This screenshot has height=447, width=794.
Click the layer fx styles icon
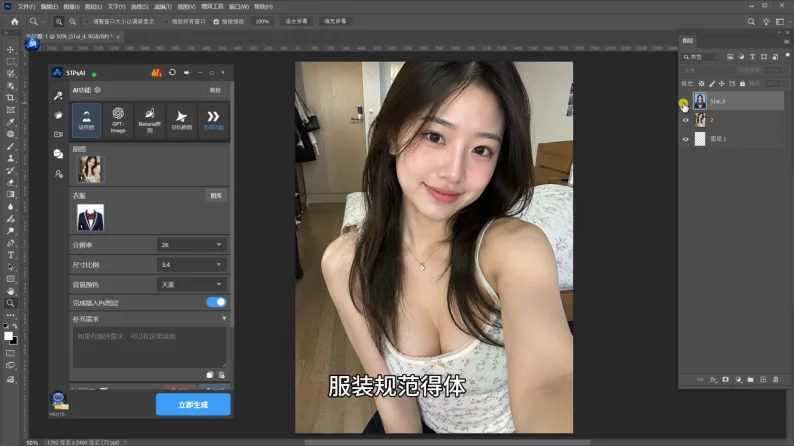[713, 380]
